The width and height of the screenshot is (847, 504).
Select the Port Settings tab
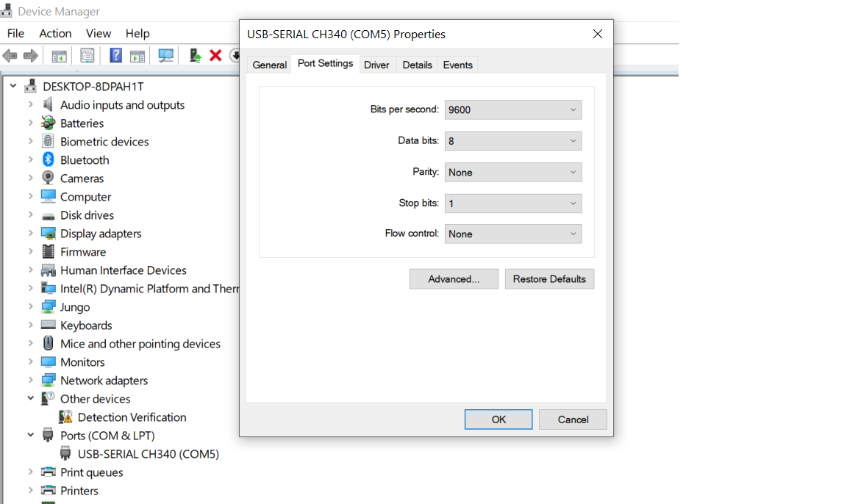pyautogui.click(x=325, y=63)
